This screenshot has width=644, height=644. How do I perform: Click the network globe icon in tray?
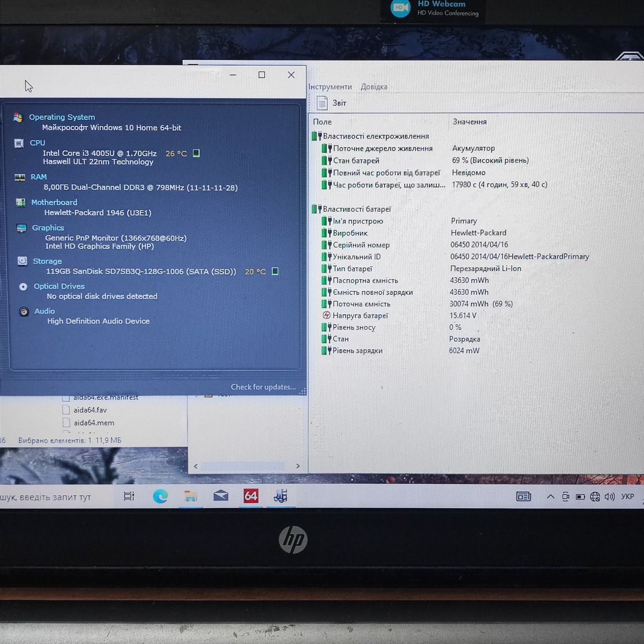click(595, 497)
